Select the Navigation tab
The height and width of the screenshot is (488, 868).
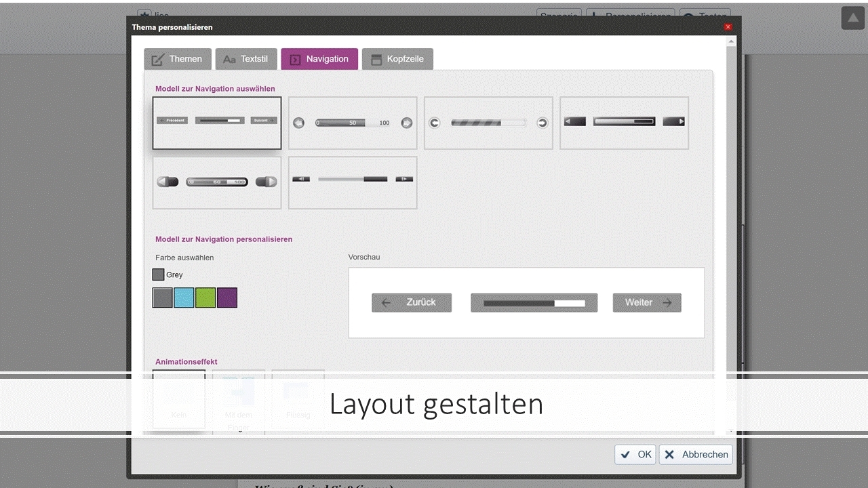319,59
